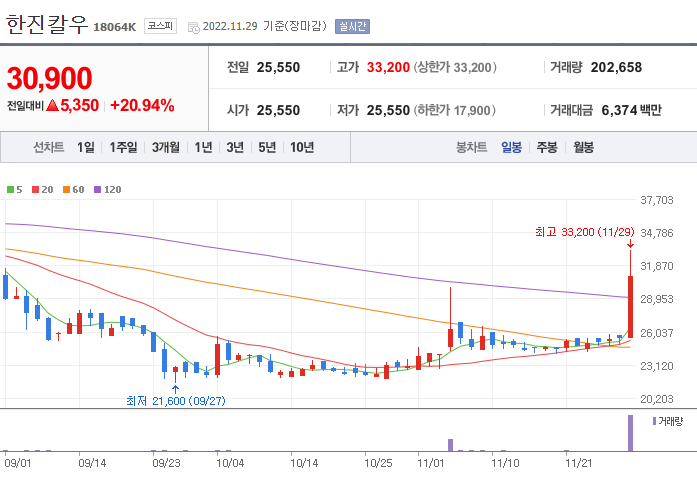
Task: Click the 5,350 change amount
Action: click(80, 105)
